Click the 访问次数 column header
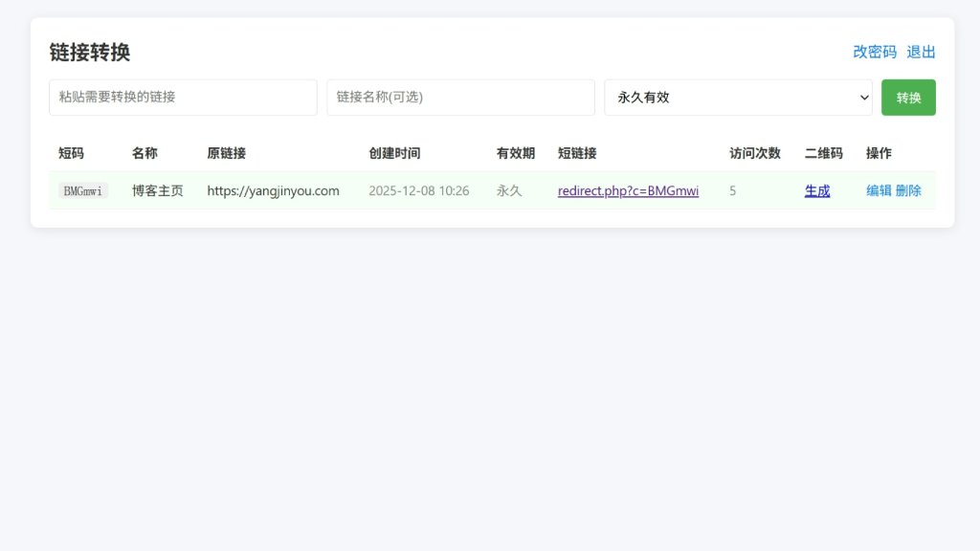The image size is (980, 551). click(754, 153)
